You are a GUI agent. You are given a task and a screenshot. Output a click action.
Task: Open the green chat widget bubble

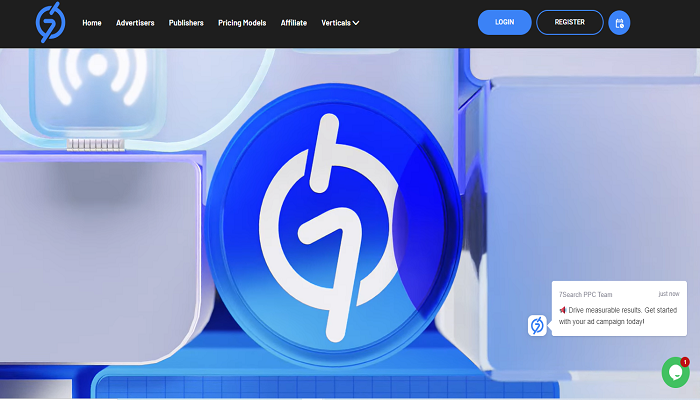[675, 372]
